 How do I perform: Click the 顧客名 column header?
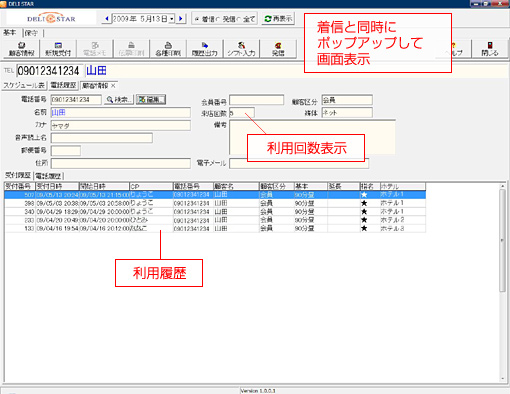pyautogui.click(x=236, y=186)
